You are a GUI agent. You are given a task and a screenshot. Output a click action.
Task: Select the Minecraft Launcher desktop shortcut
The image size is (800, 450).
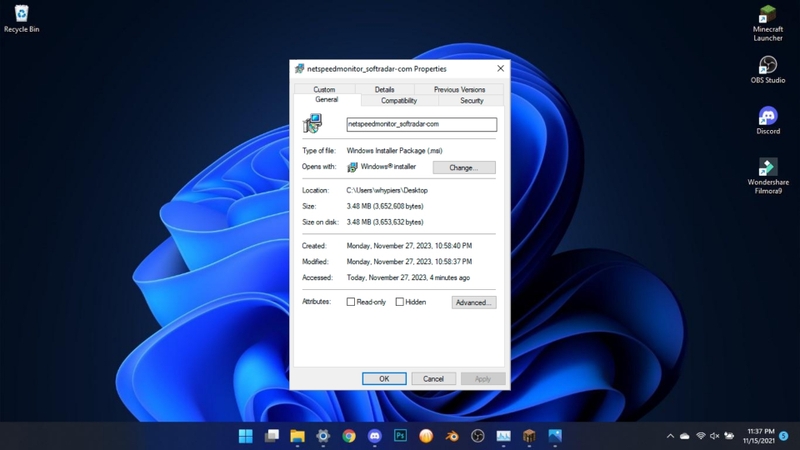click(x=767, y=23)
